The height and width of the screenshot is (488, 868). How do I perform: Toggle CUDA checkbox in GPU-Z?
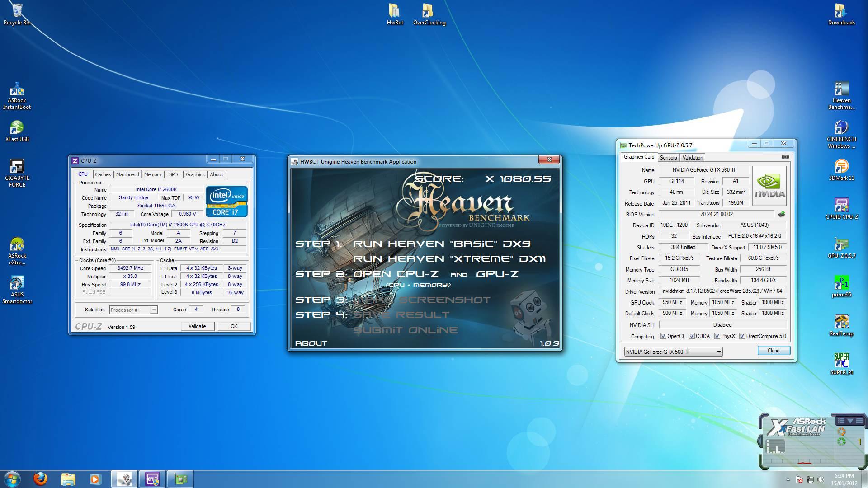click(692, 336)
